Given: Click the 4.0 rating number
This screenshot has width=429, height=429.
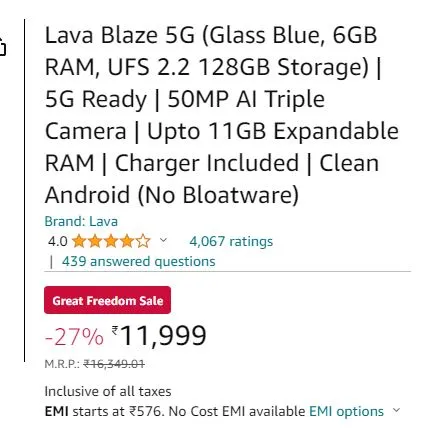Looking at the screenshot, I should 58,241.
